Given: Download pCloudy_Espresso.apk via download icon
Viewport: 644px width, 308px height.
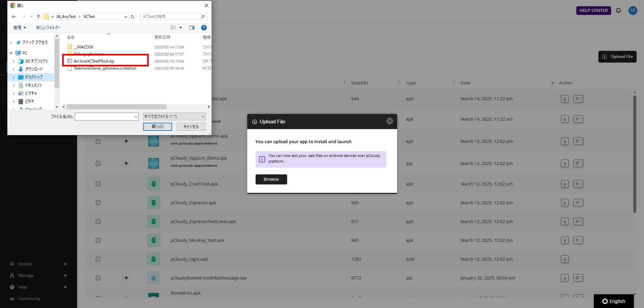Looking at the screenshot, I should click(565, 203).
